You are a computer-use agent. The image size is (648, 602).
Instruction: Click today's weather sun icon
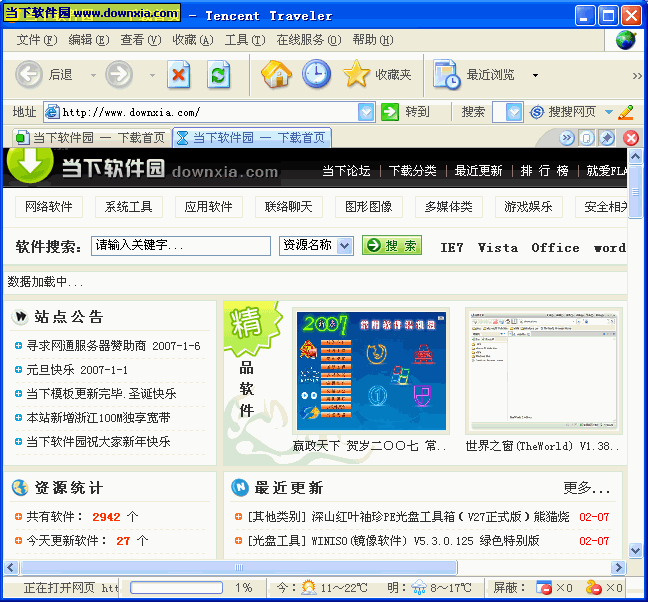pos(308,587)
